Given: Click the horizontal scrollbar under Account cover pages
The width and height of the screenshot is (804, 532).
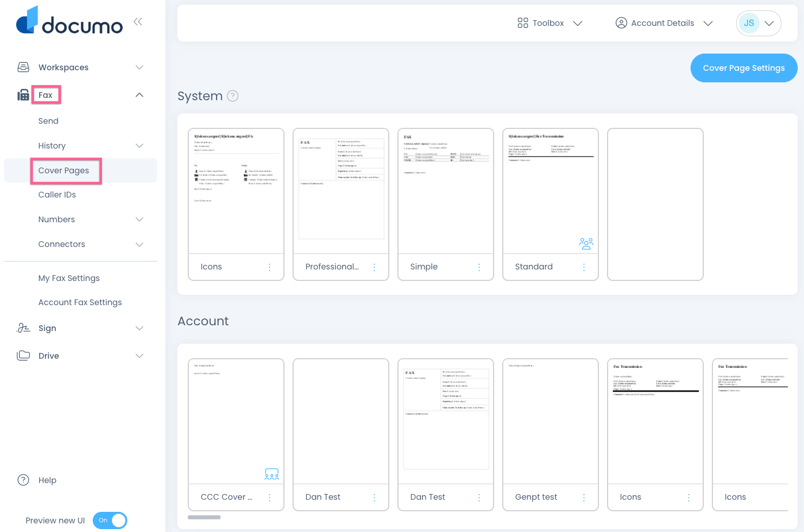Looking at the screenshot, I should pyautogui.click(x=204, y=517).
